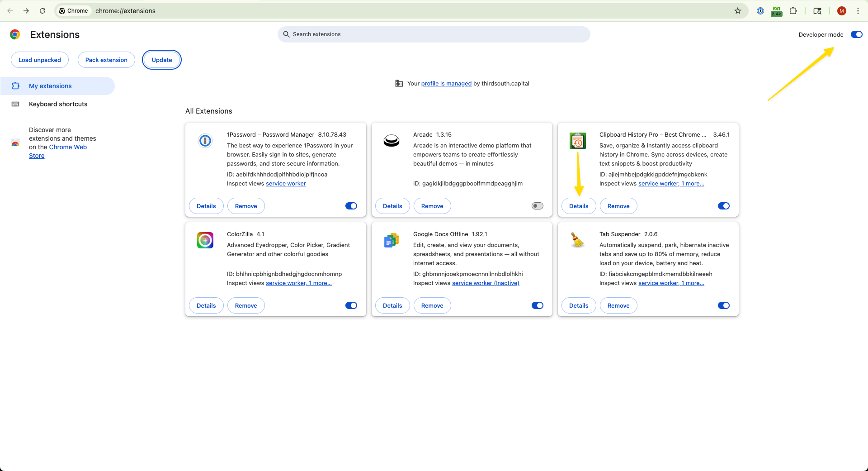
Task: Inspect Google Docs Offline service worker (Inactive)
Action: pyautogui.click(x=486, y=283)
